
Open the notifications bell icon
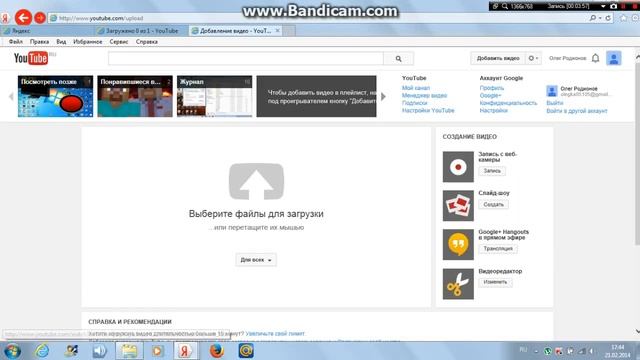596,58
